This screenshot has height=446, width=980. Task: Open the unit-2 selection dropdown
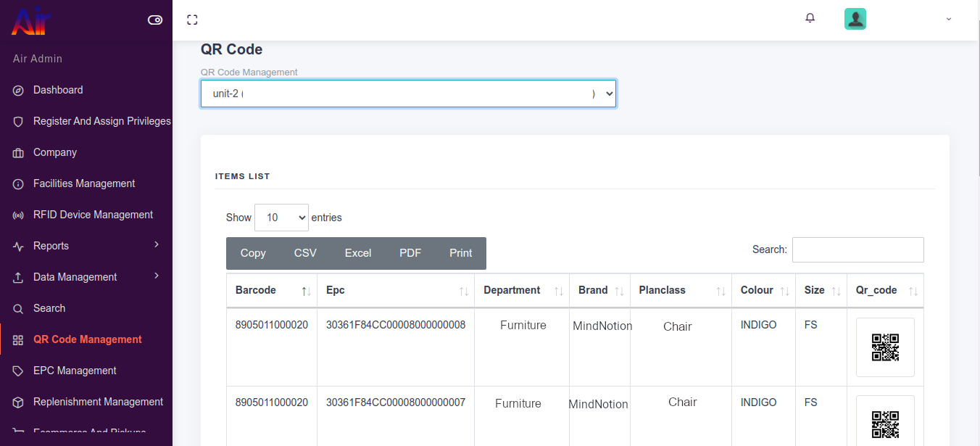pyautogui.click(x=408, y=94)
